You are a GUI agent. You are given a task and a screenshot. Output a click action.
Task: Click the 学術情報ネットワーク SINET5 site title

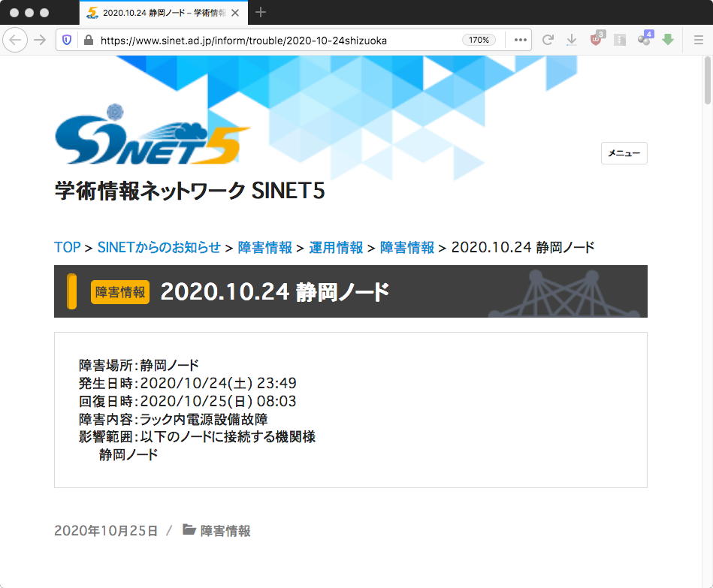[189, 191]
